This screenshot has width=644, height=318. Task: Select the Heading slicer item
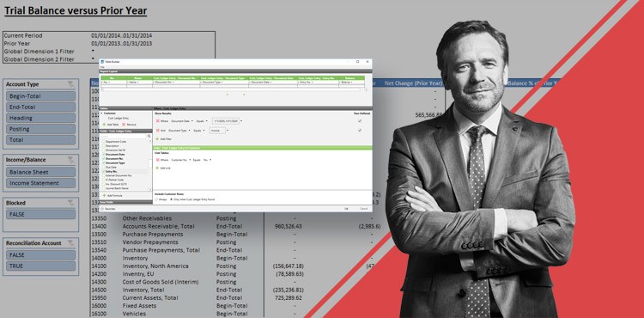[x=40, y=118]
